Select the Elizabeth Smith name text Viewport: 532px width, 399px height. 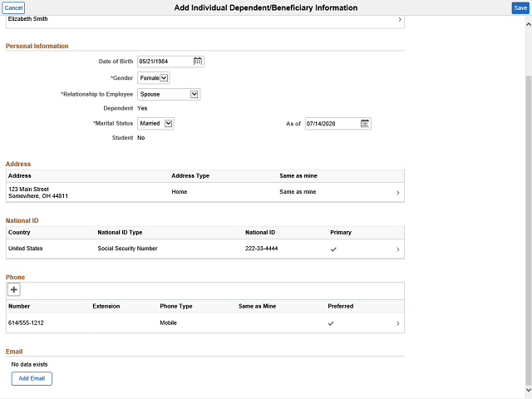point(27,19)
